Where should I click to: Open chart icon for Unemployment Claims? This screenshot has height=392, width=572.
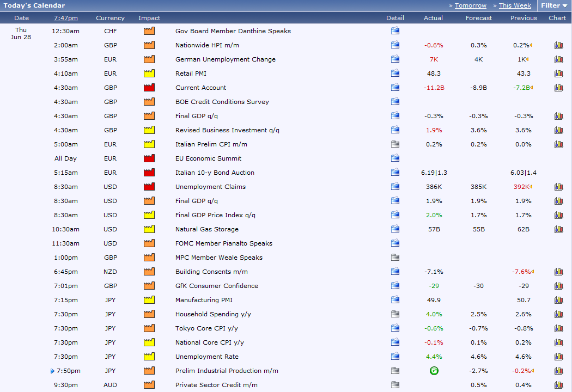coord(558,187)
